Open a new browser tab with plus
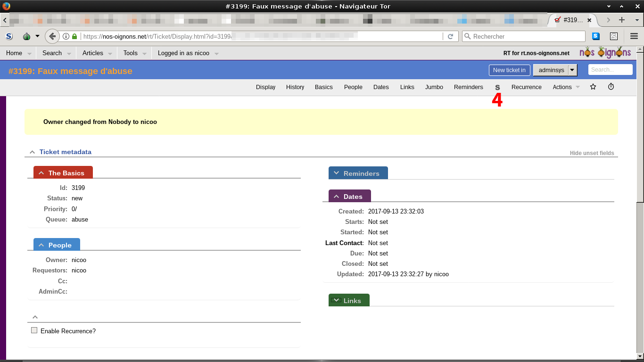Screen dimensions: 644x362 (622, 20)
